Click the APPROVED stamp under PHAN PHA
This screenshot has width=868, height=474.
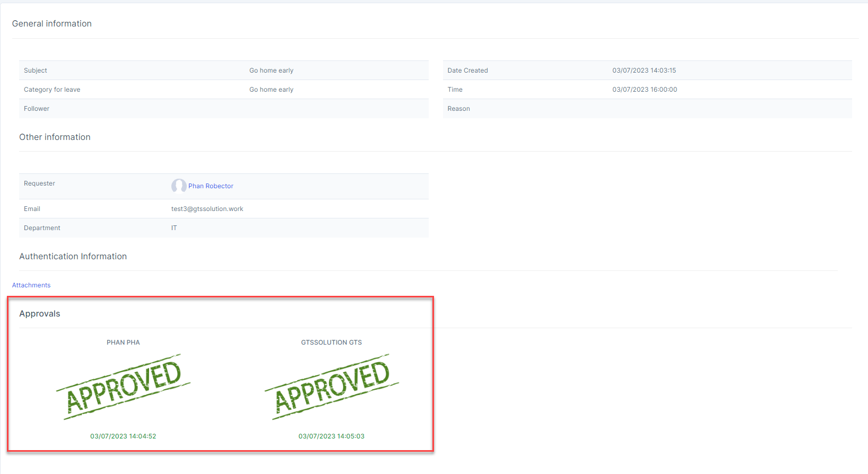pos(123,387)
